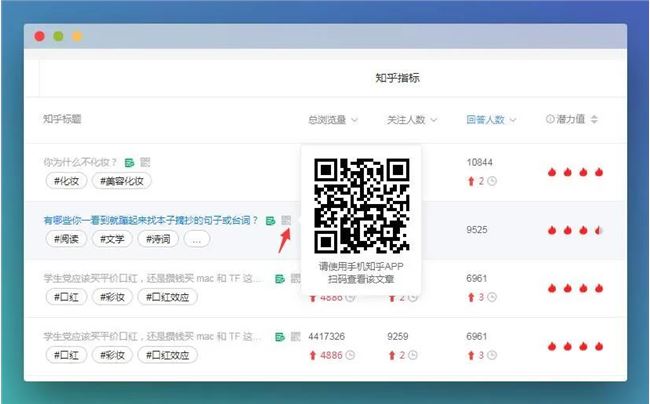The image size is (650, 404).
Task: Expand more tags with the … chip
Action: tap(197, 239)
